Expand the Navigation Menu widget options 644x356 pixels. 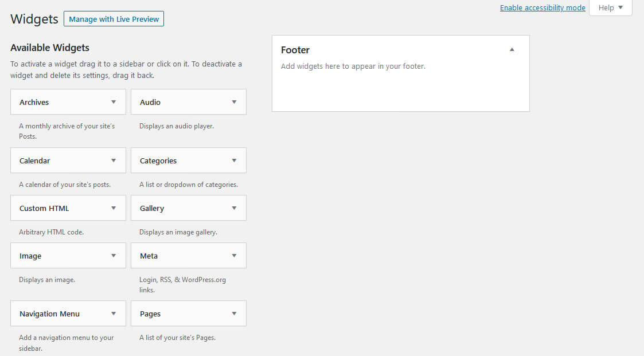click(114, 313)
